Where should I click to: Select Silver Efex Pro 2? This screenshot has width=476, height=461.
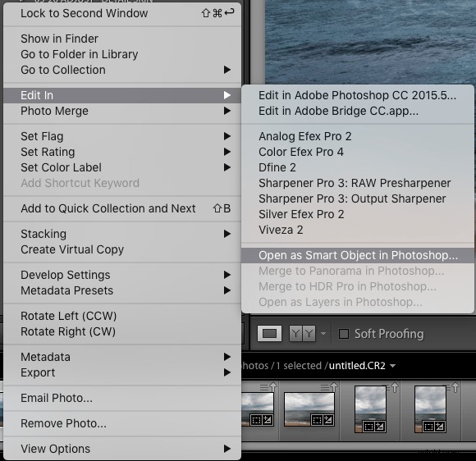tap(358, 214)
